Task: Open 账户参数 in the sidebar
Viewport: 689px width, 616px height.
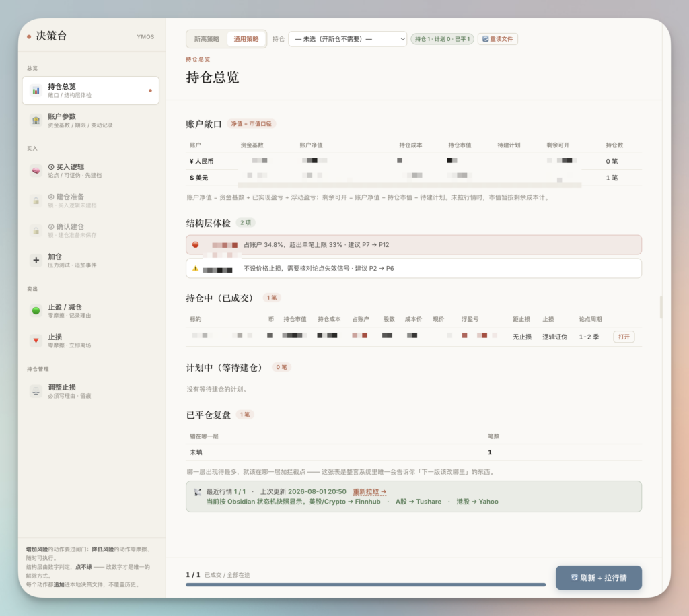Action: pyautogui.click(x=91, y=121)
